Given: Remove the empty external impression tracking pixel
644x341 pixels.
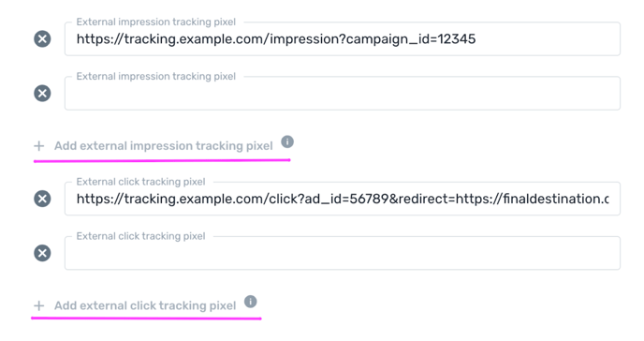Looking at the screenshot, I should tap(42, 94).
